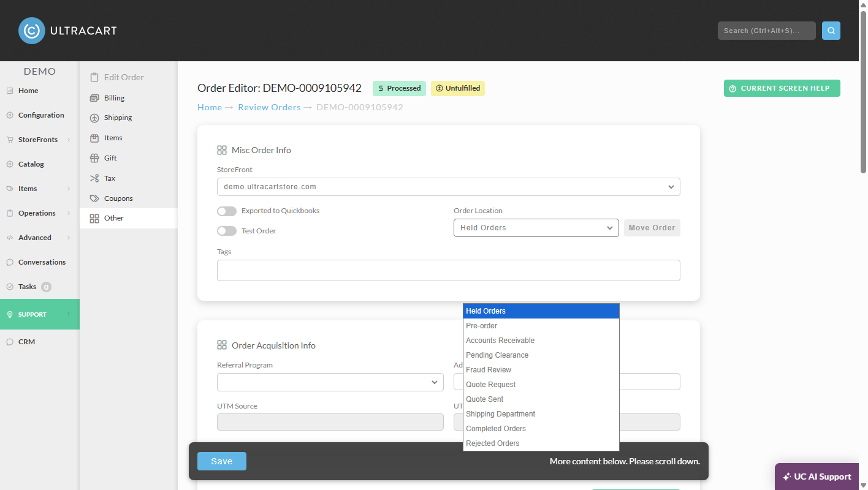
Task: Open Shipping section via its plane icon
Action: pos(94,118)
